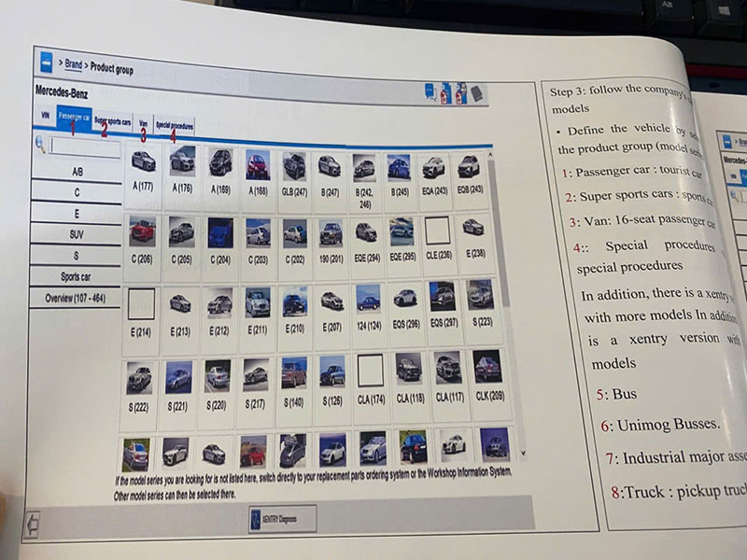747x560 pixels.
Task: Click red-blue icon next to speech bubble
Action: tap(445, 93)
